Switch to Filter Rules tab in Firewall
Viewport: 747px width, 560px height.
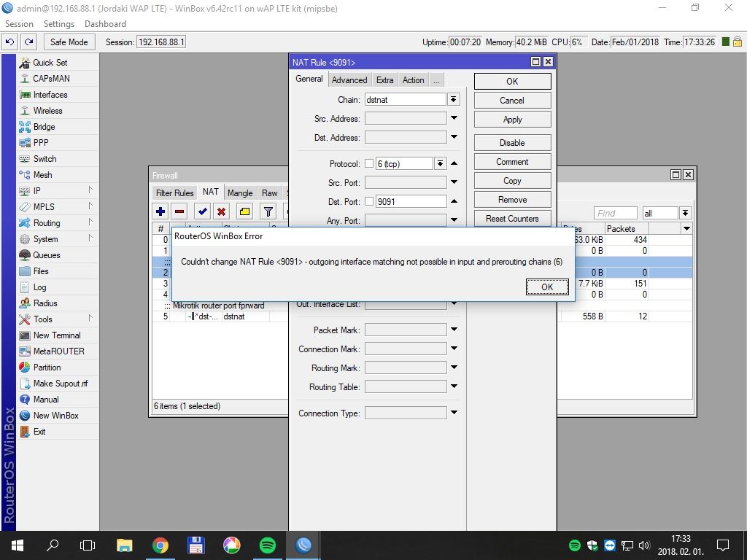pyautogui.click(x=174, y=192)
